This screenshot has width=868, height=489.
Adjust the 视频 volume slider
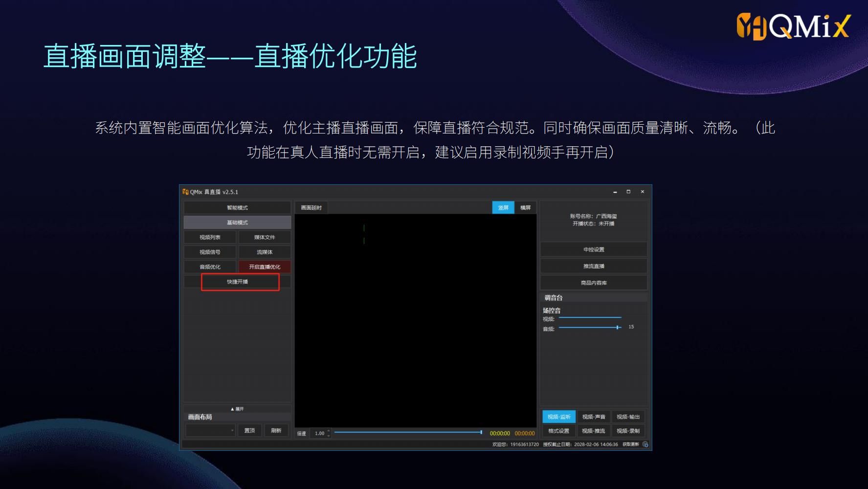tap(590, 318)
